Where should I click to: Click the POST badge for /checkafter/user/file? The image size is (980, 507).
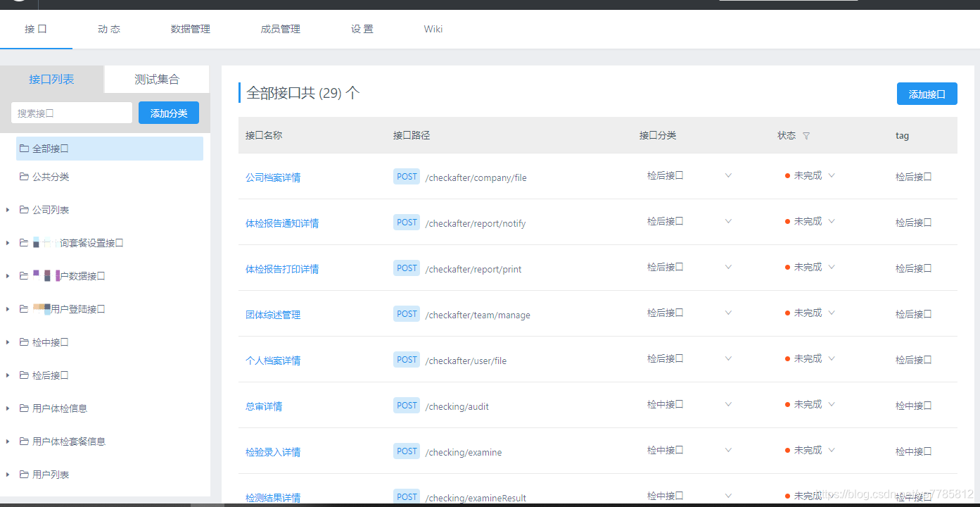coord(407,360)
